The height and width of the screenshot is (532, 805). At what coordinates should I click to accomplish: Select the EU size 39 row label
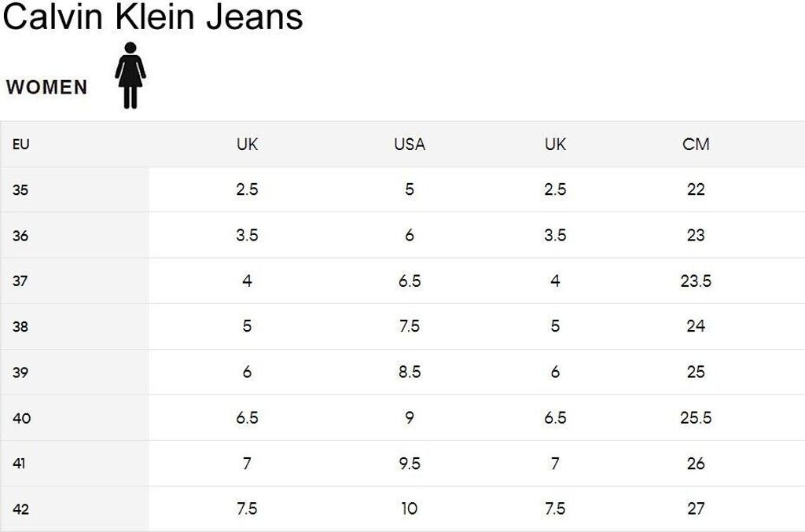[20, 372]
